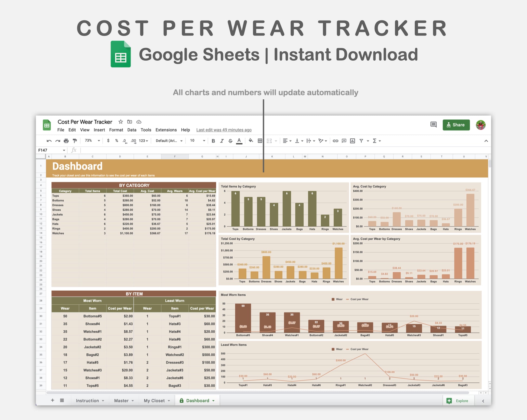Click the last edit was 49 minutes ago link
Viewport: 527px width, 420px height.
click(224, 130)
